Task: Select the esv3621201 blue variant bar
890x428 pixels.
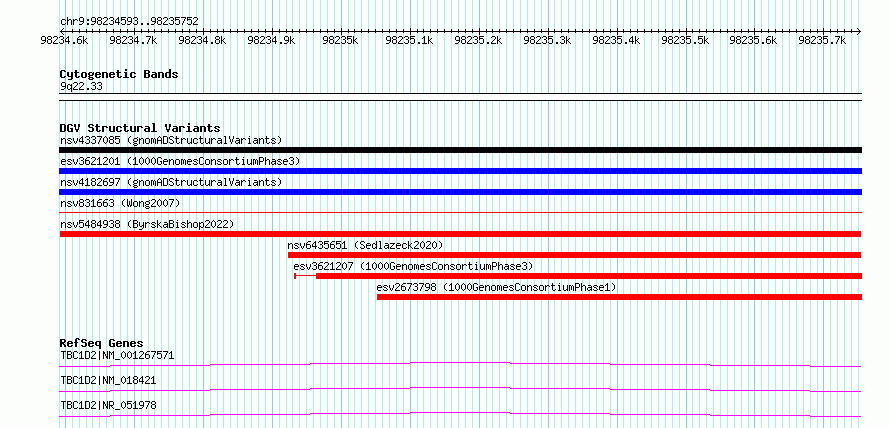Action: pyautogui.click(x=460, y=171)
